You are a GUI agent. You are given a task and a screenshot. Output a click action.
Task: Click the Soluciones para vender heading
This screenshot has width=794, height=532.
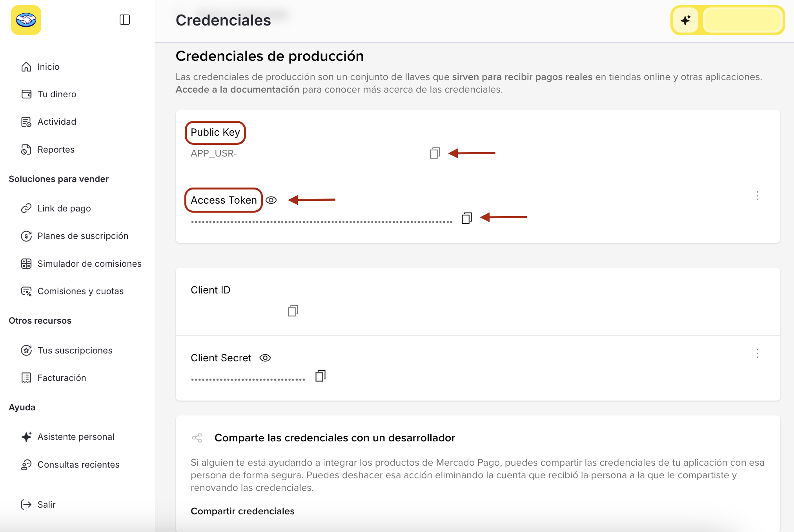[x=59, y=179]
